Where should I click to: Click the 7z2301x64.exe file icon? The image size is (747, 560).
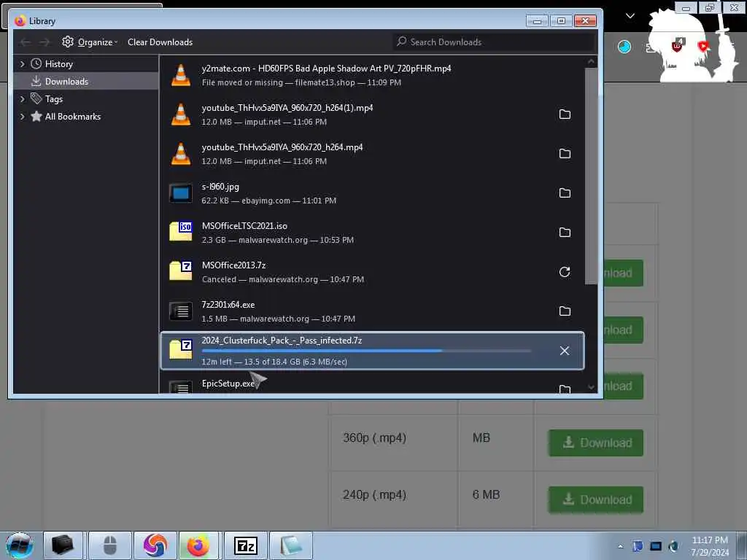(181, 311)
